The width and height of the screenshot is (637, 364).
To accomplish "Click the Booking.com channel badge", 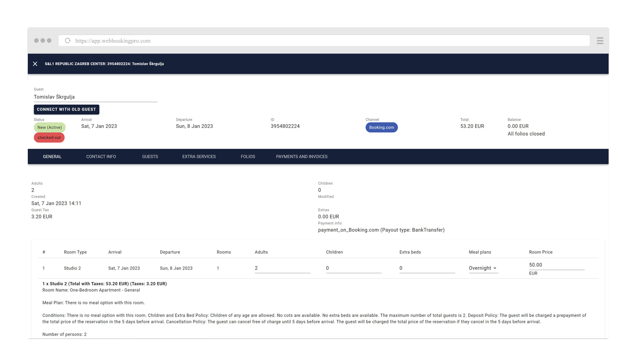I will coord(381,127).
